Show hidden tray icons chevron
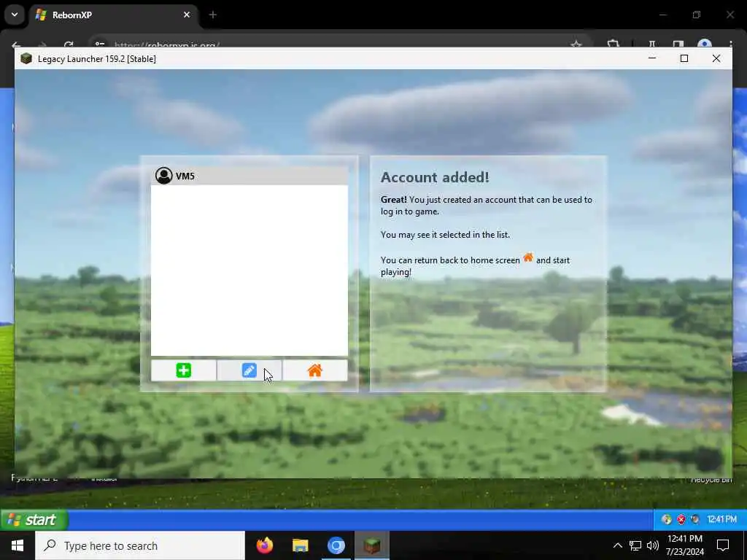This screenshot has width=747, height=560. [617, 545]
